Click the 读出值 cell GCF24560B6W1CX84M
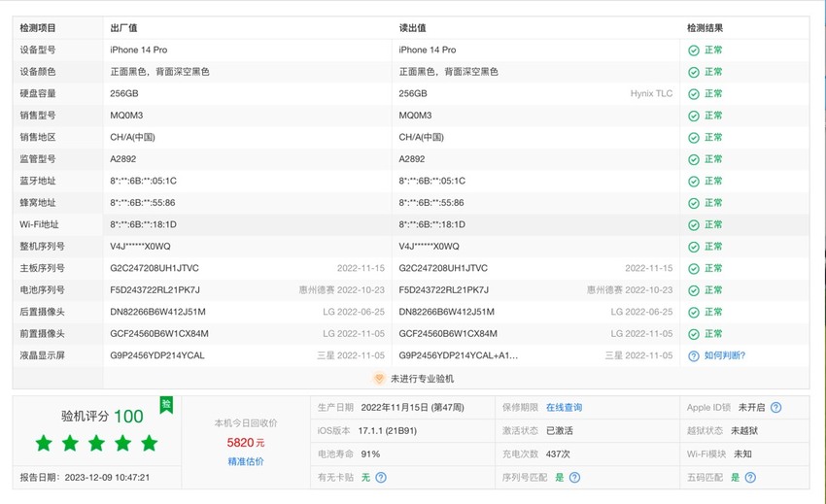This screenshot has width=826, height=504. (x=448, y=334)
